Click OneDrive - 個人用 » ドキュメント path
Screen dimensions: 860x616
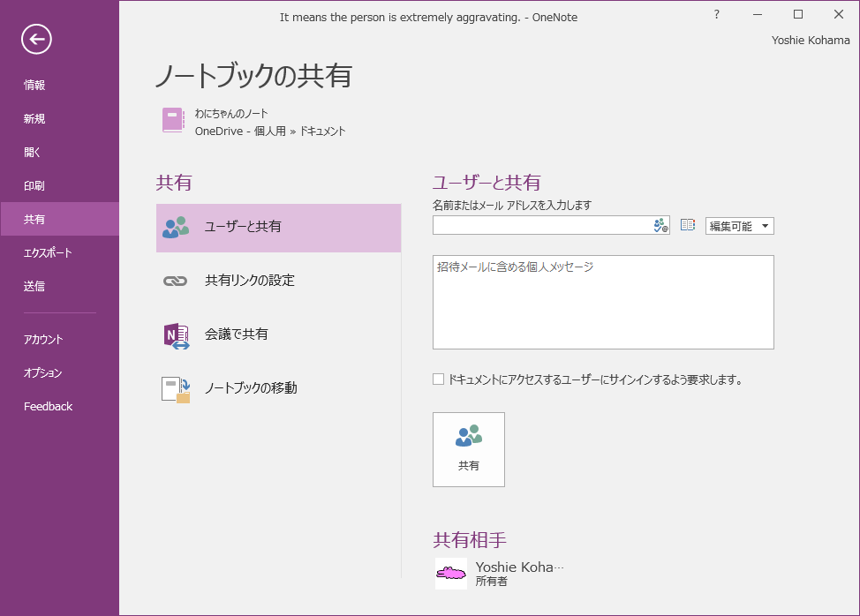pyautogui.click(x=270, y=131)
